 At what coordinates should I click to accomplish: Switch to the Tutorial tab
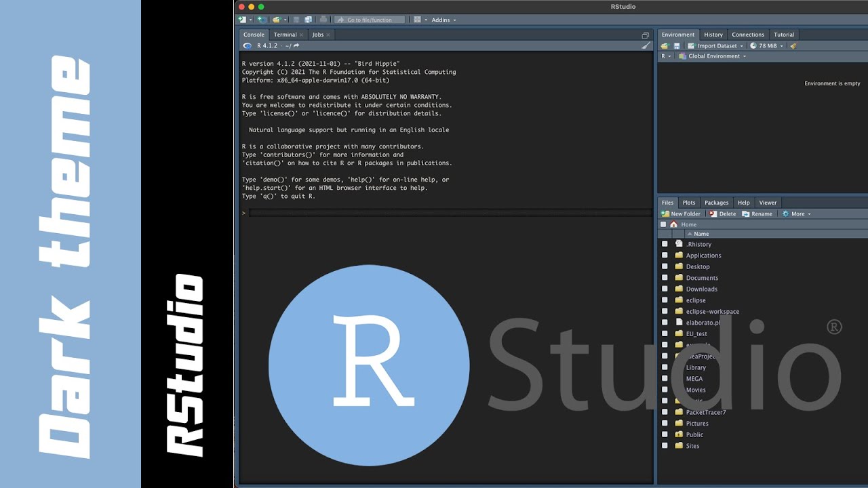(x=784, y=35)
